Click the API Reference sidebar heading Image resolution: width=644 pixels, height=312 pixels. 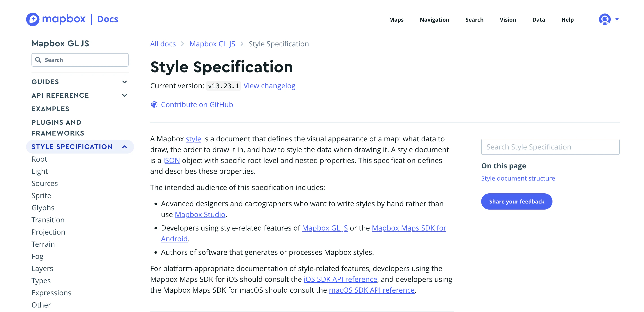click(x=60, y=96)
